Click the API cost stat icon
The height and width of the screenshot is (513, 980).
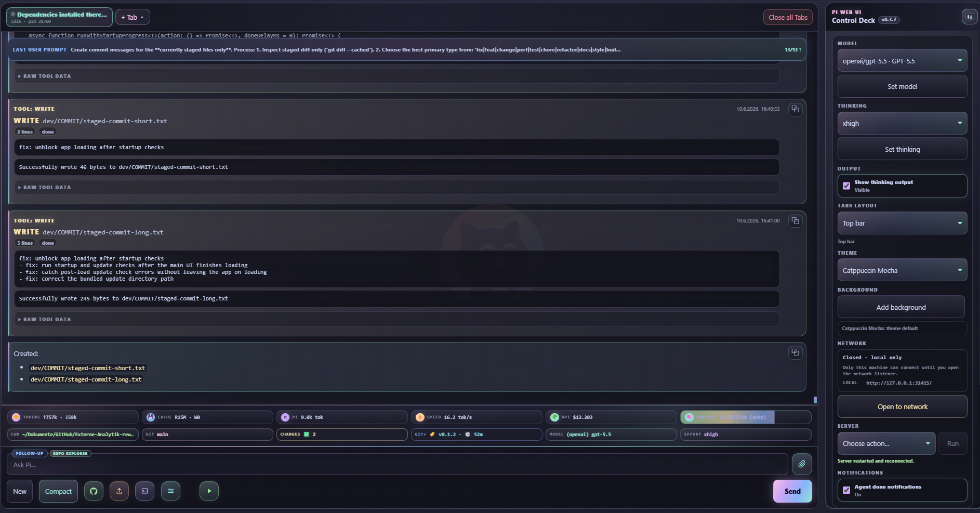coord(554,417)
